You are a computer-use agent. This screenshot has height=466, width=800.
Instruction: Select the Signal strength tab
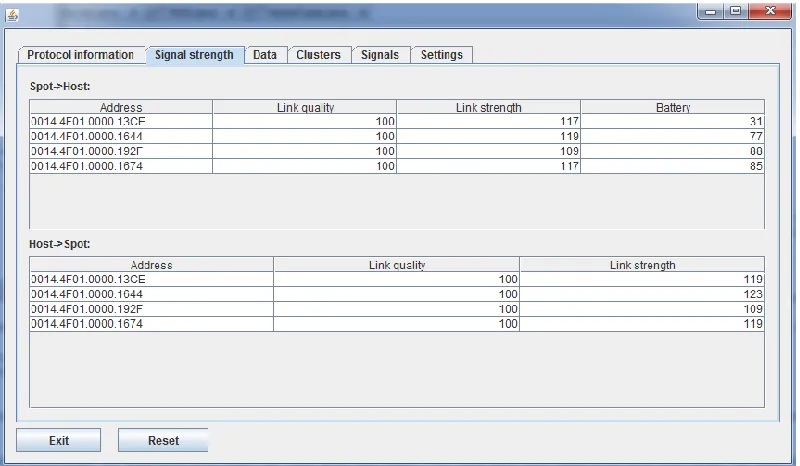(194, 55)
